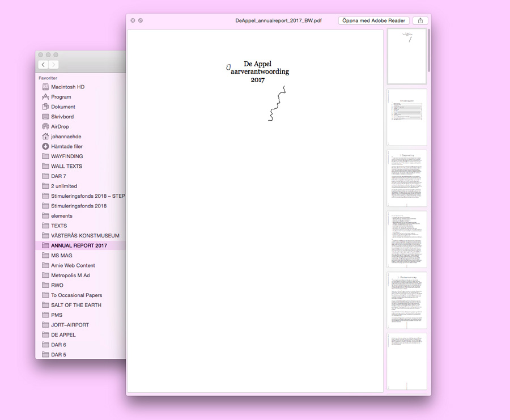This screenshot has width=510, height=420.
Task: Open the third page thumbnail
Action: coord(406,179)
